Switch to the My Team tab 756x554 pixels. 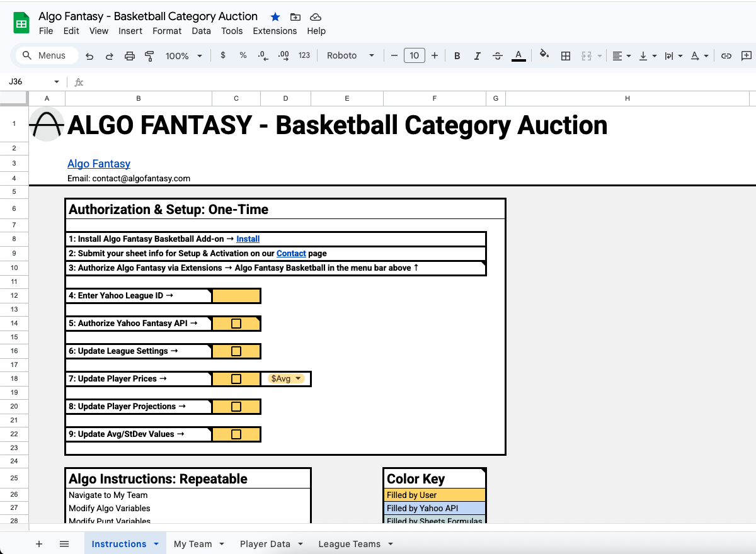(x=193, y=544)
